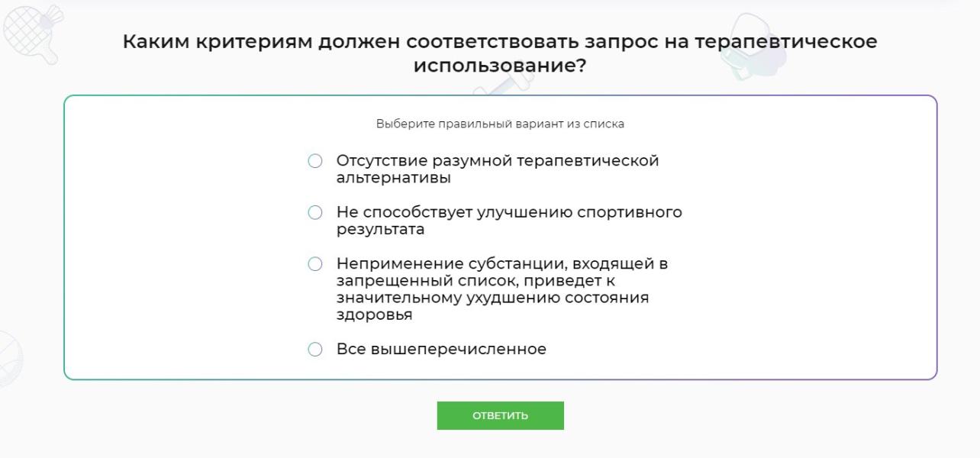Click the word 'использование?' in the heading
This screenshot has height=458, width=980.
point(500,66)
